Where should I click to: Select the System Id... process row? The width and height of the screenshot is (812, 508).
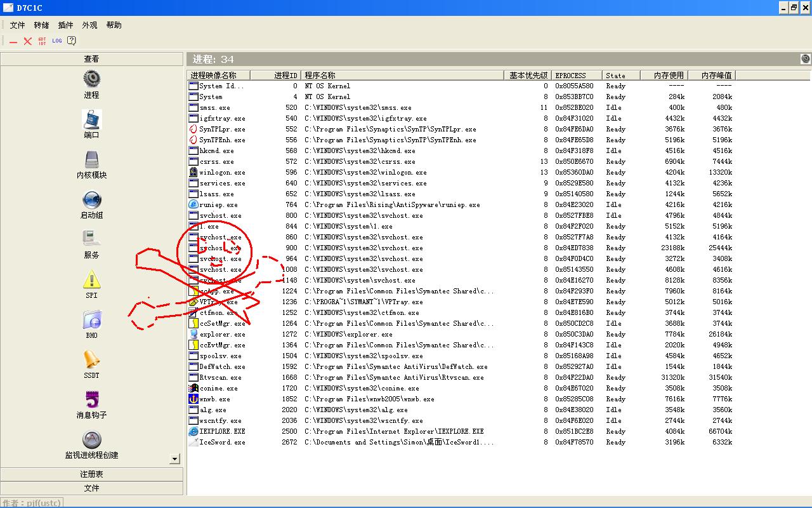[x=461, y=86]
